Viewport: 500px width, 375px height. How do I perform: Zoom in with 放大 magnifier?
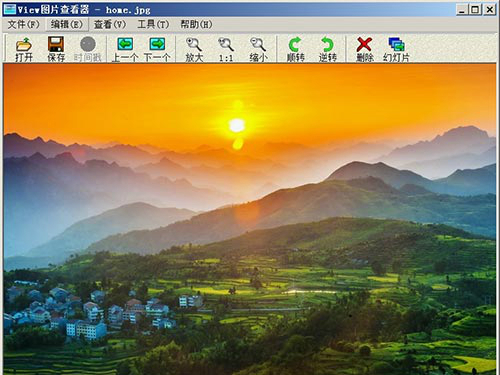[194, 49]
